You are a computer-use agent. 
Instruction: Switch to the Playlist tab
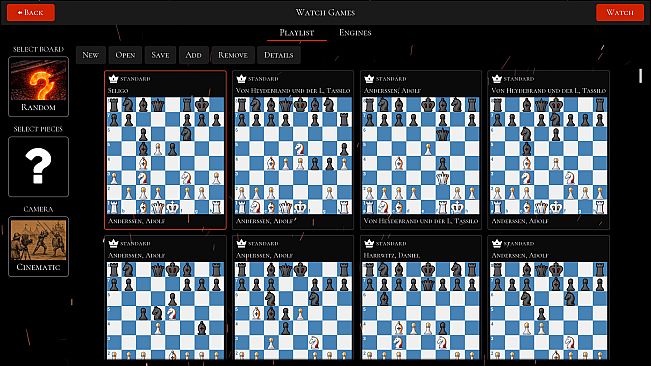pos(296,33)
